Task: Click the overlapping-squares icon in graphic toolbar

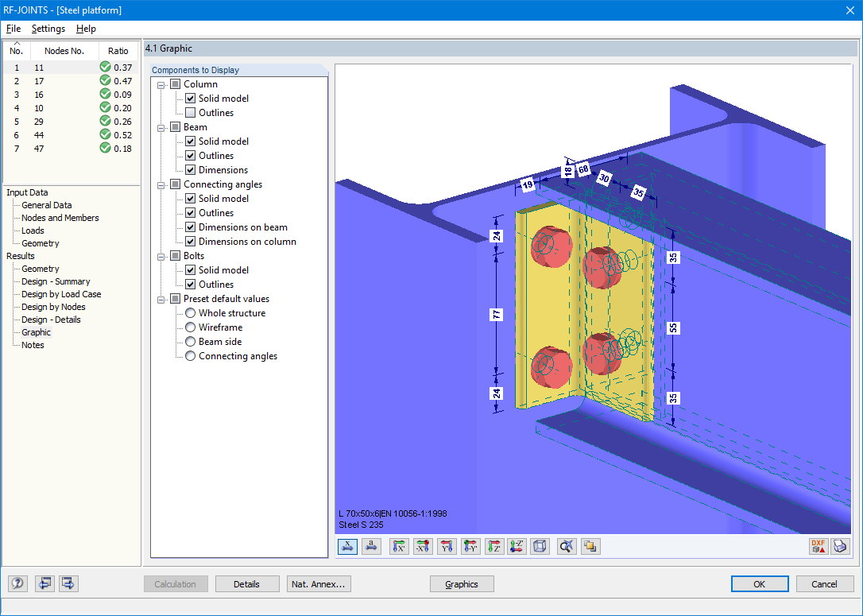Action: pyautogui.click(x=590, y=547)
